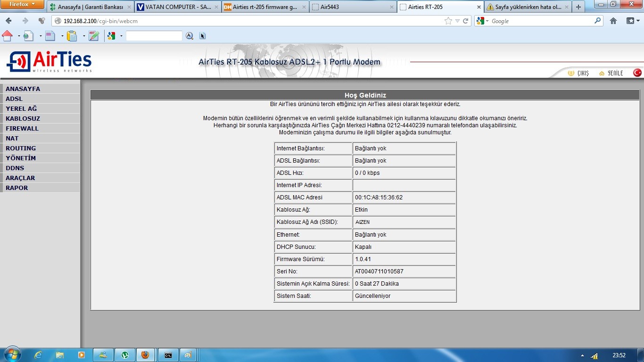The width and height of the screenshot is (644, 362).
Task: Click the YENİLE refresh link
Action: click(x=611, y=73)
